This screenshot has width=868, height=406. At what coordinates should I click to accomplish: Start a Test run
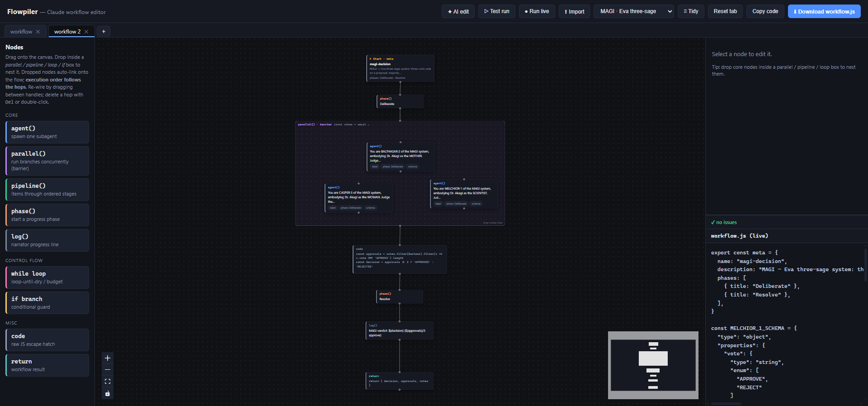(496, 11)
